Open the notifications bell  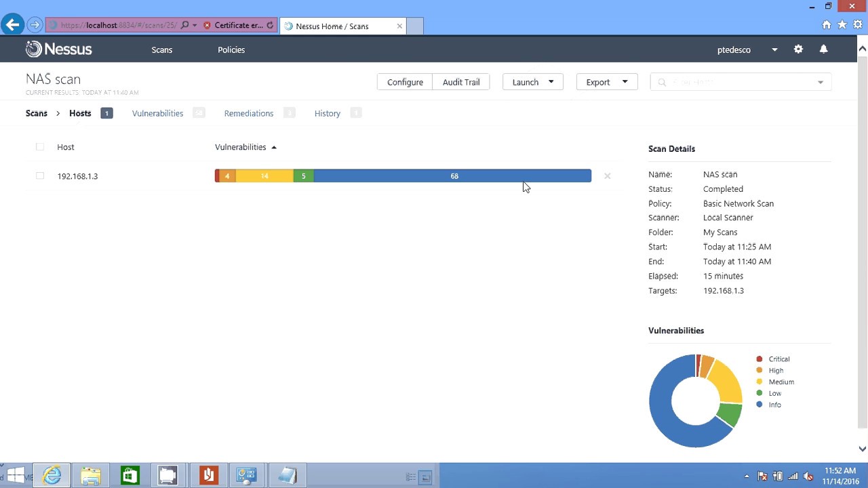(823, 49)
